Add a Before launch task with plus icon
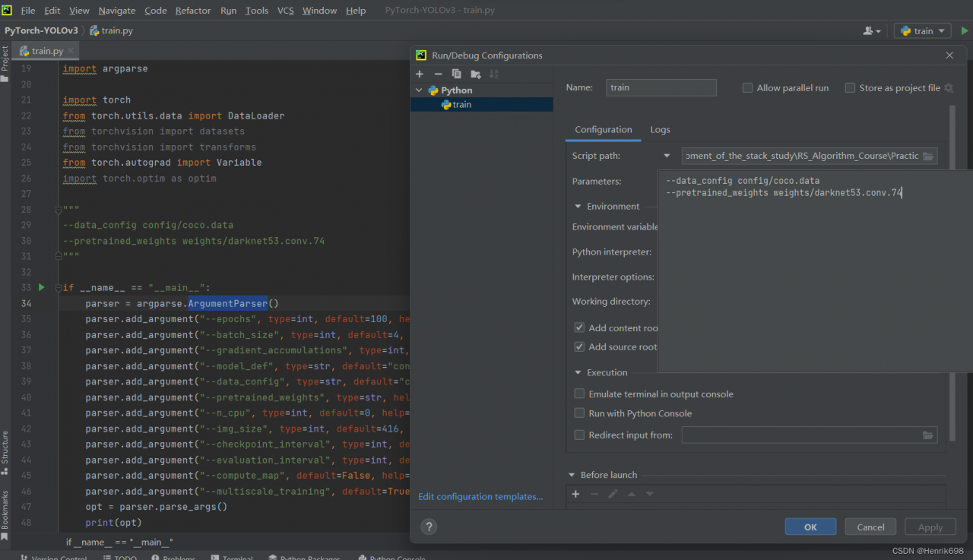The width and height of the screenshot is (973, 560). [x=575, y=494]
